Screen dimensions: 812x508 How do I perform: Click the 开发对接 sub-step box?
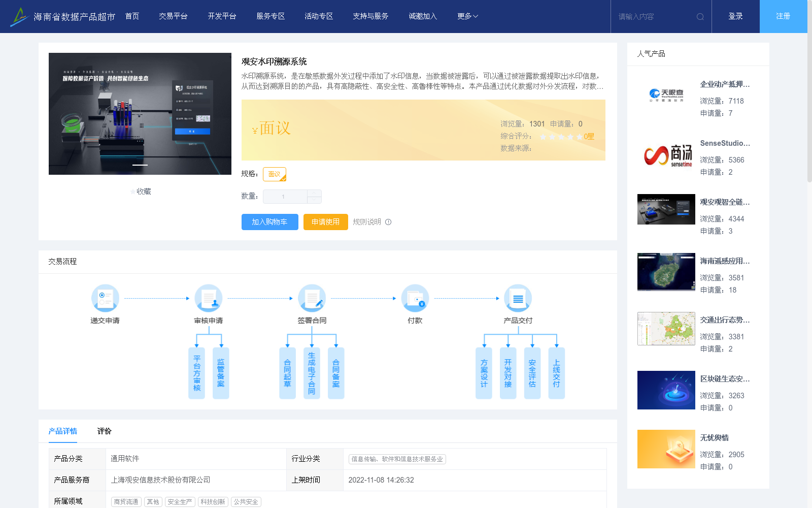pos(508,373)
